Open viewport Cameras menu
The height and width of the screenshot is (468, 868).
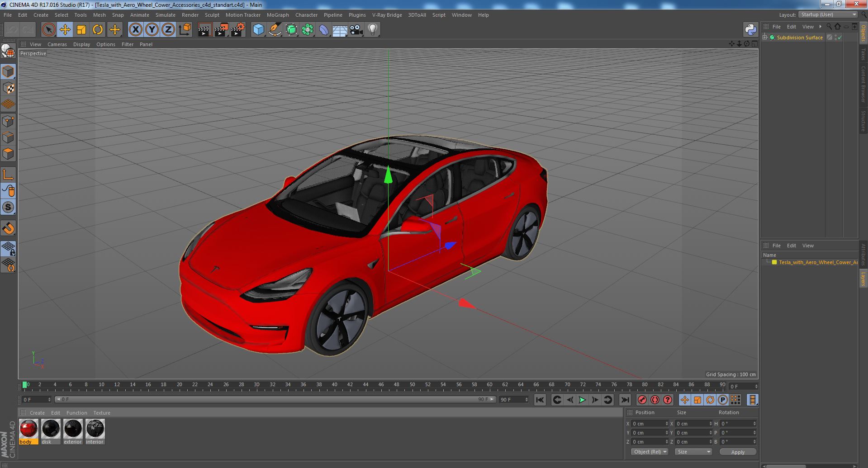[x=57, y=44]
